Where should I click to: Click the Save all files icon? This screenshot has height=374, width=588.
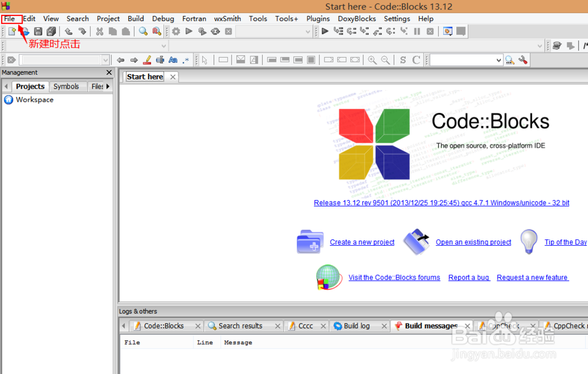51,32
